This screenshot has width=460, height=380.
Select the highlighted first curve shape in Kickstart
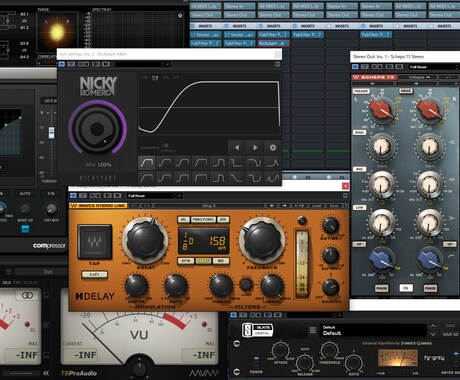tap(147, 163)
